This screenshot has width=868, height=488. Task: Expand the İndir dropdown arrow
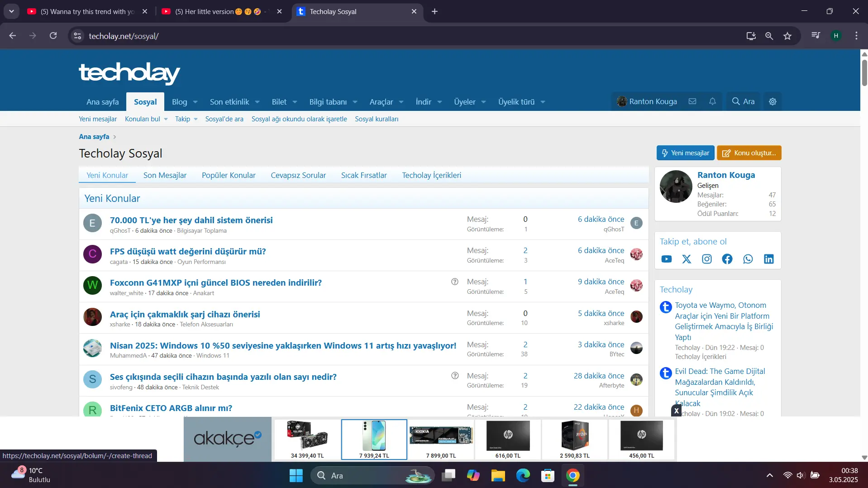coord(439,102)
